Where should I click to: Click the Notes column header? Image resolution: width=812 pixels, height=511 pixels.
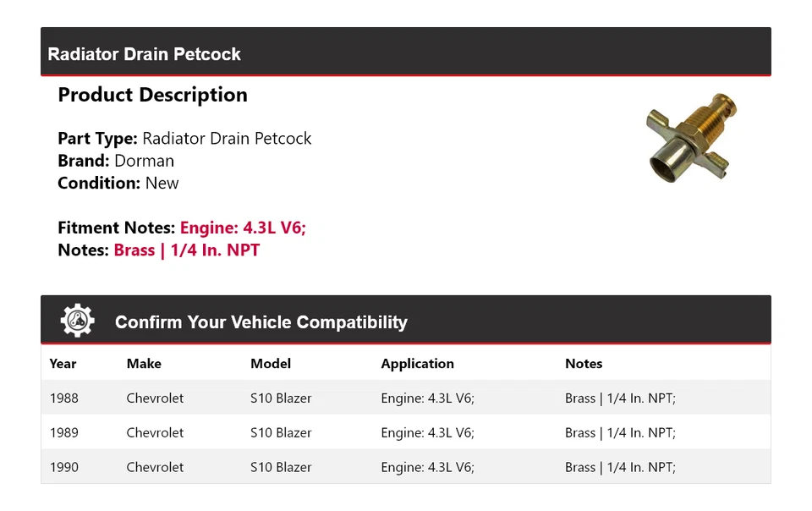(x=584, y=364)
